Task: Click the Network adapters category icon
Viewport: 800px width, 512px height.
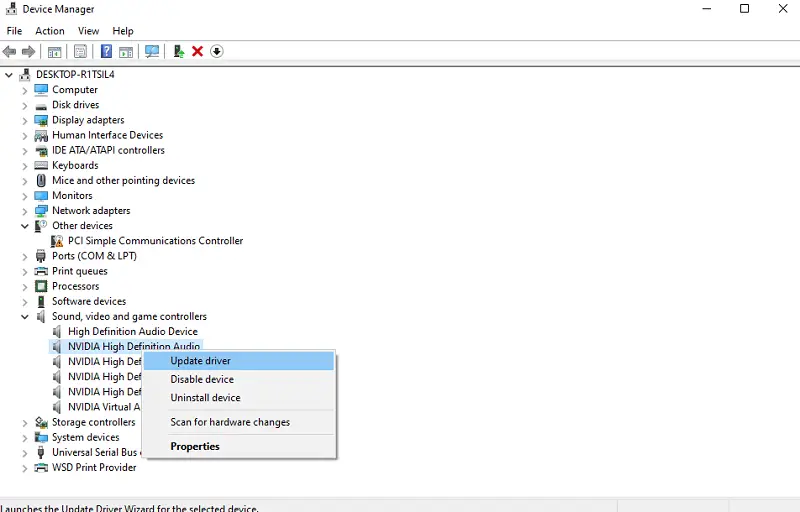Action: pos(41,211)
